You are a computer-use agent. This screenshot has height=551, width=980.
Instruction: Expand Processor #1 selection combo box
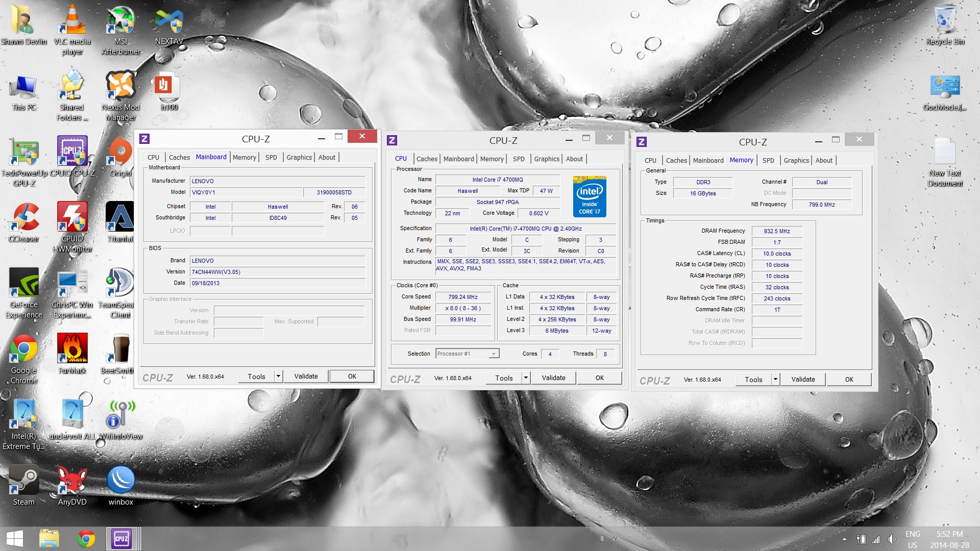tap(494, 354)
